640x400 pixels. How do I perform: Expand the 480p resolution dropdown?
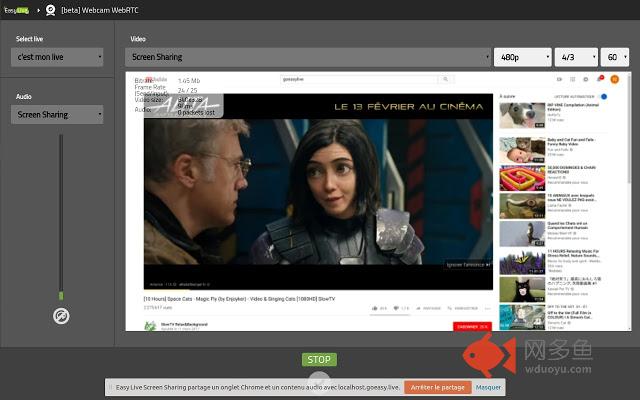(x=522, y=57)
